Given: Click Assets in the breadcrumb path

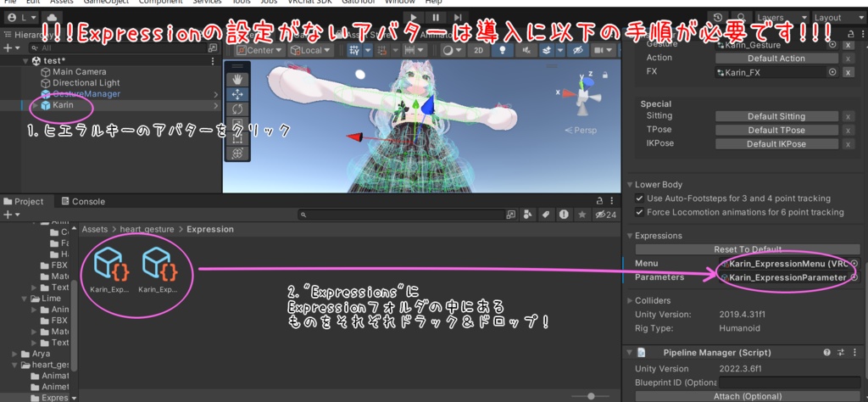Looking at the screenshot, I should pos(95,229).
